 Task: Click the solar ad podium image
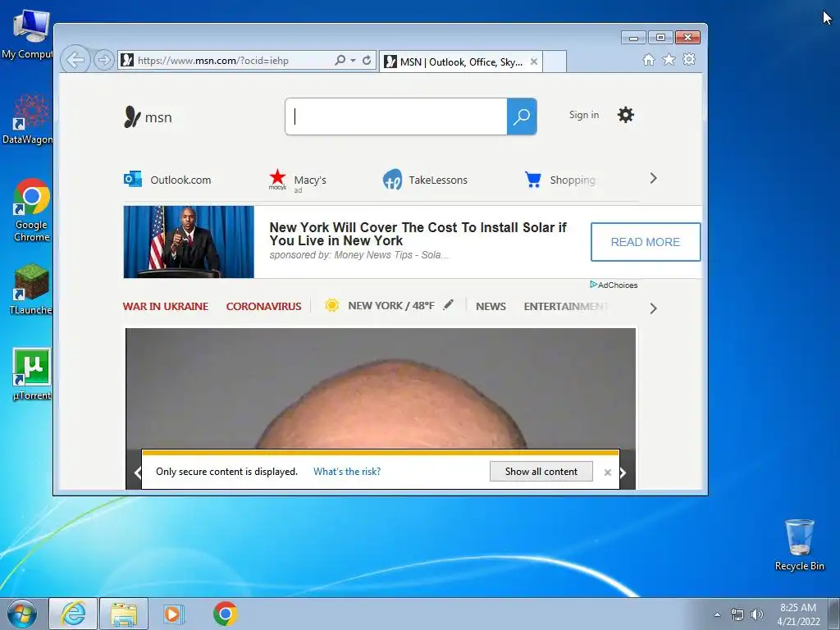[189, 242]
